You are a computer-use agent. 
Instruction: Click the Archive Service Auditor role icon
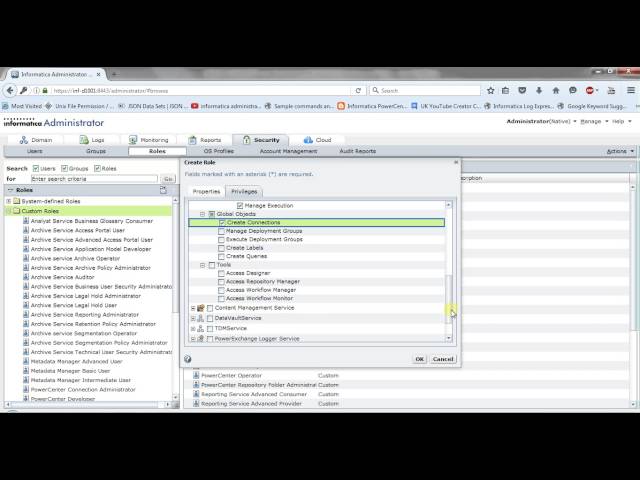coord(26,277)
